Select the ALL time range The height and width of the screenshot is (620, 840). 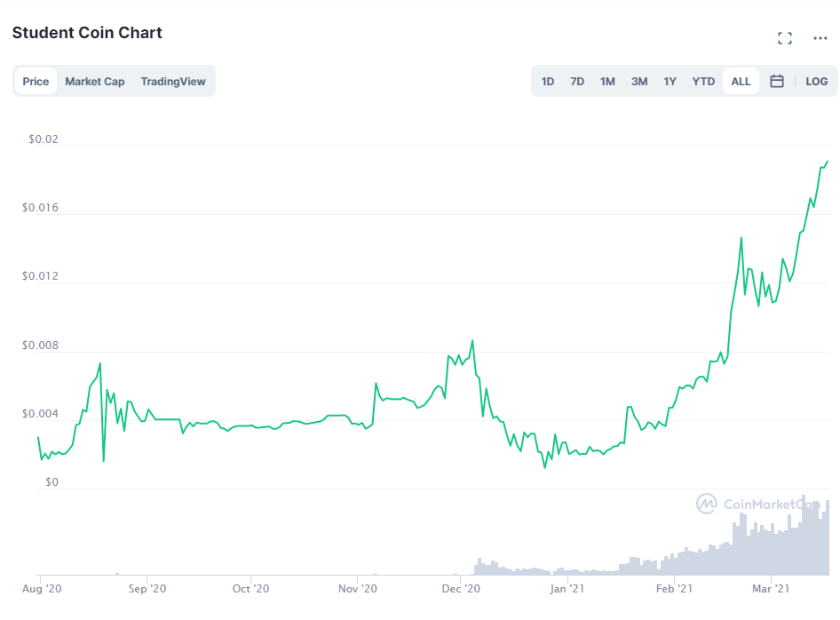[741, 82]
